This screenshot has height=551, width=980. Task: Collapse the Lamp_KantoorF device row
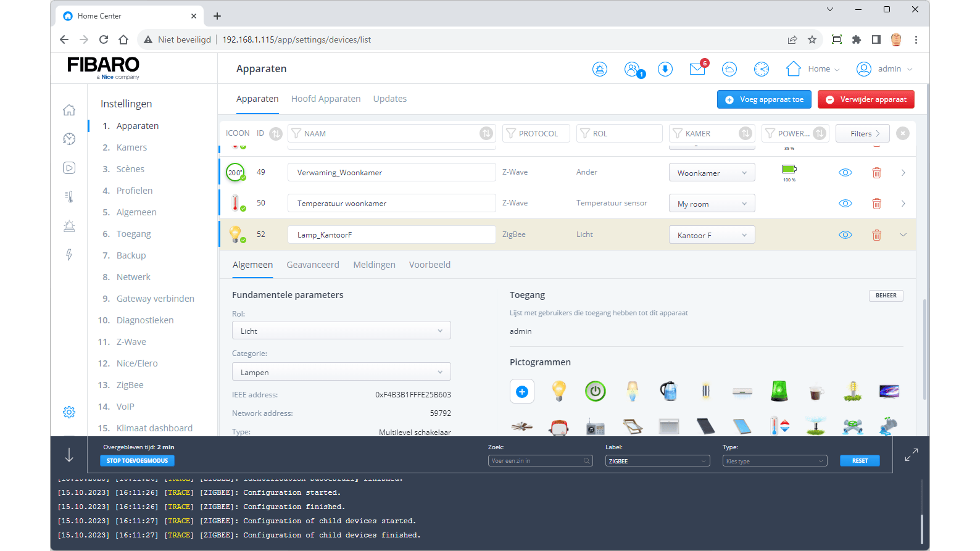pos(903,235)
